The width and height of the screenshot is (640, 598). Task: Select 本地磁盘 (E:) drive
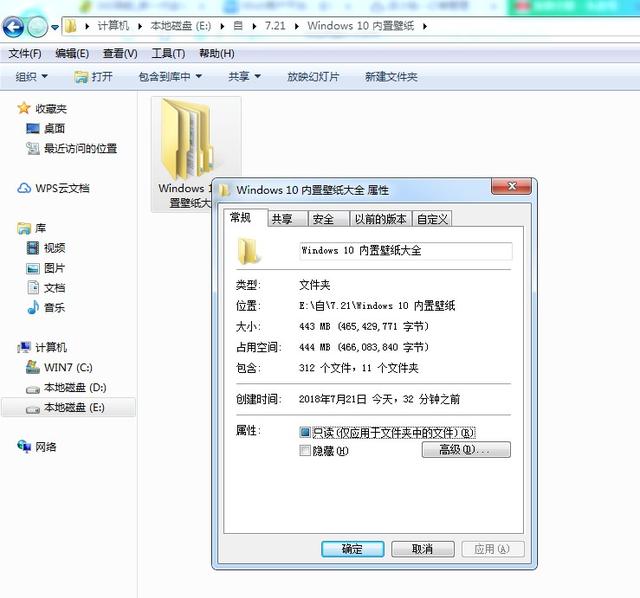pyautogui.click(x=69, y=407)
